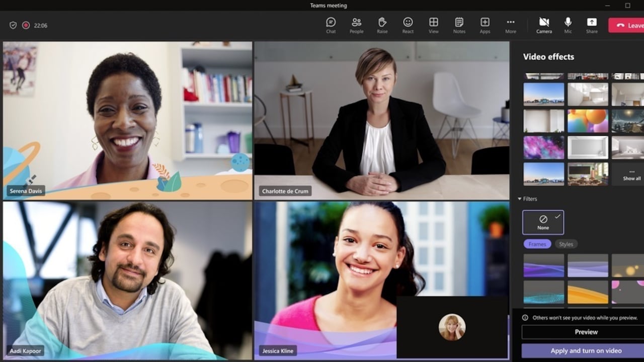Image resolution: width=644 pixels, height=362 pixels.
Task: Open the Chat panel
Action: (x=331, y=25)
